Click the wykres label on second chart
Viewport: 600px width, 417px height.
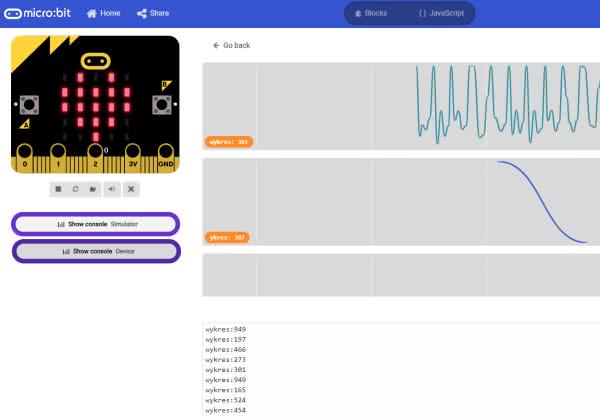[227, 237]
